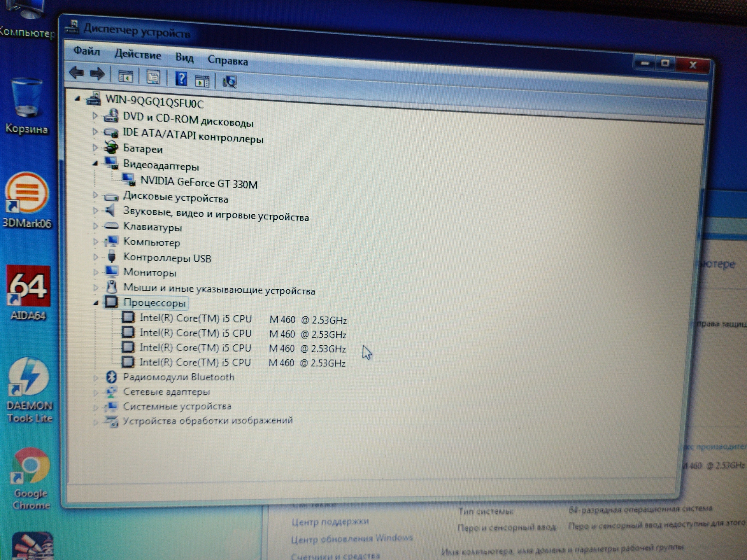This screenshot has height=560, width=747.
Task: Expand the Мониторы category
Action: pos(95,272)
